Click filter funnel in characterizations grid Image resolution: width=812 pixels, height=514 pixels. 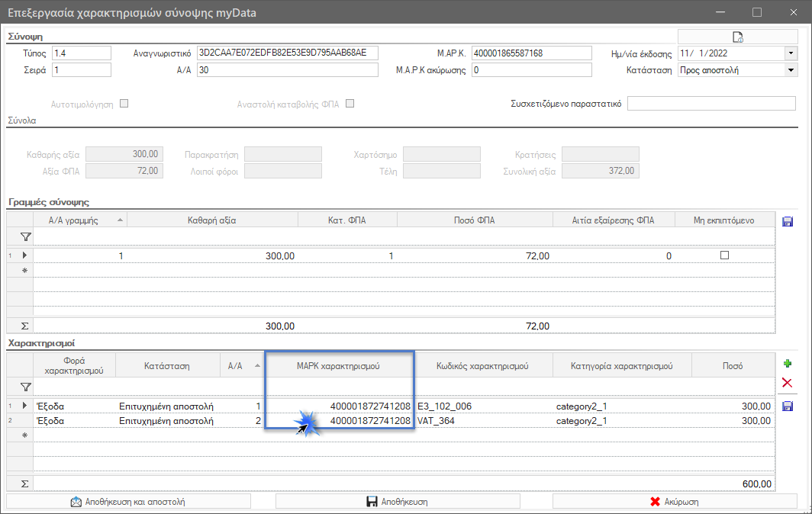pos(25,387)
